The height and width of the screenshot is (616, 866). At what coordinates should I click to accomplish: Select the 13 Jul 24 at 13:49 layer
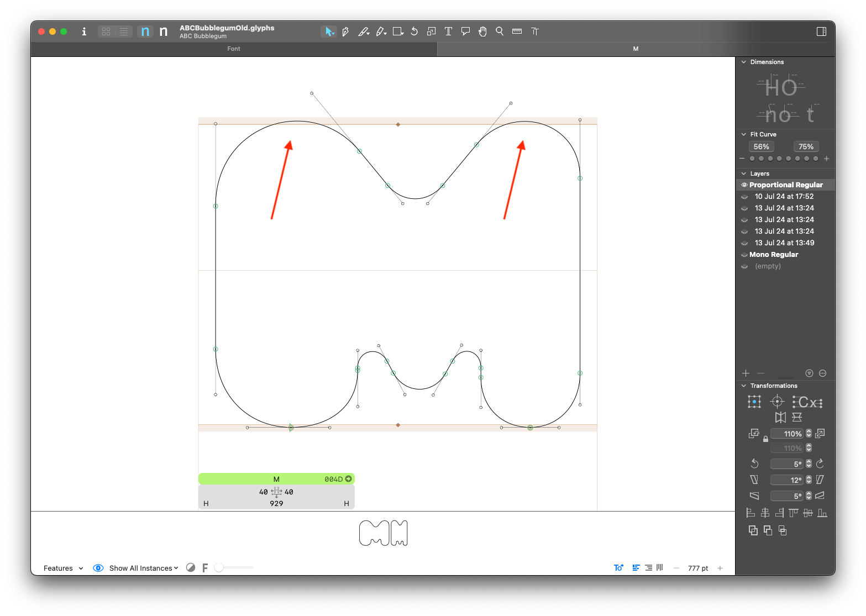point(784,243)
